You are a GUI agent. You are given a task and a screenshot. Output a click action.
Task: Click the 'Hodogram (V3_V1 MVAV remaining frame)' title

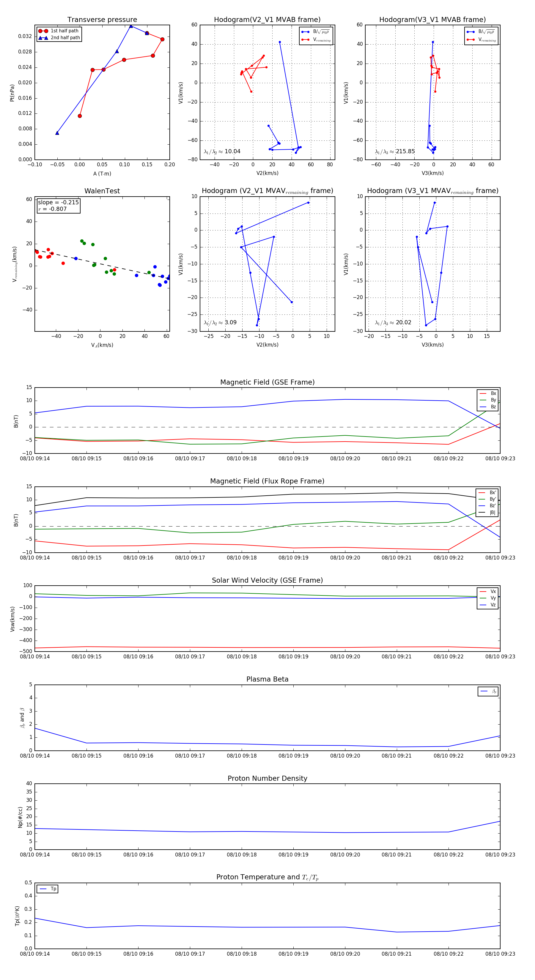pyautogui.click(x=432, y=191)
